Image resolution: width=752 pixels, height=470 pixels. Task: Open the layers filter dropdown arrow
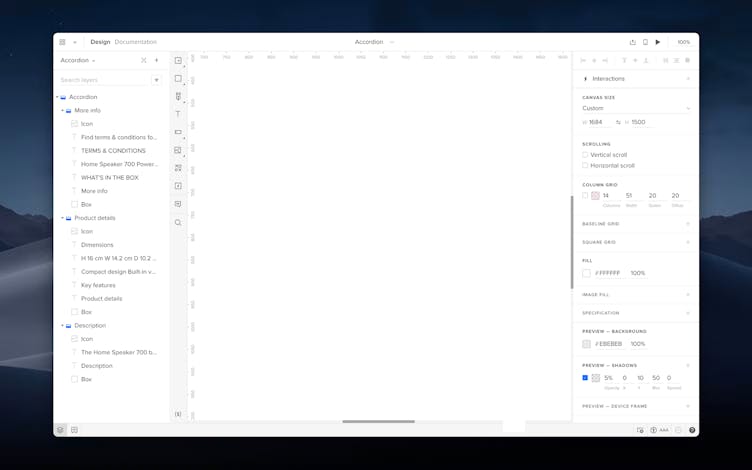tap(156, 80)
